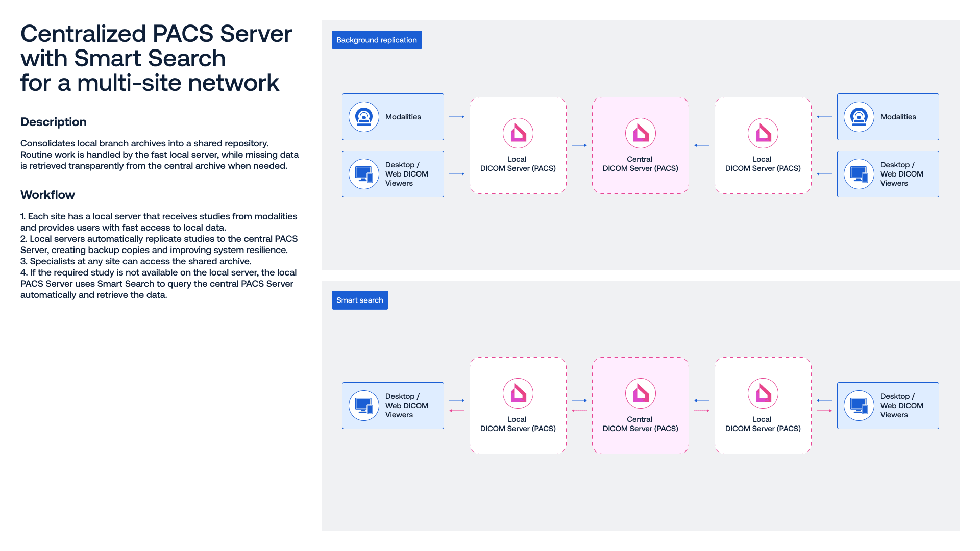Click left Local DICOM Server icon in Smart search

518,393
